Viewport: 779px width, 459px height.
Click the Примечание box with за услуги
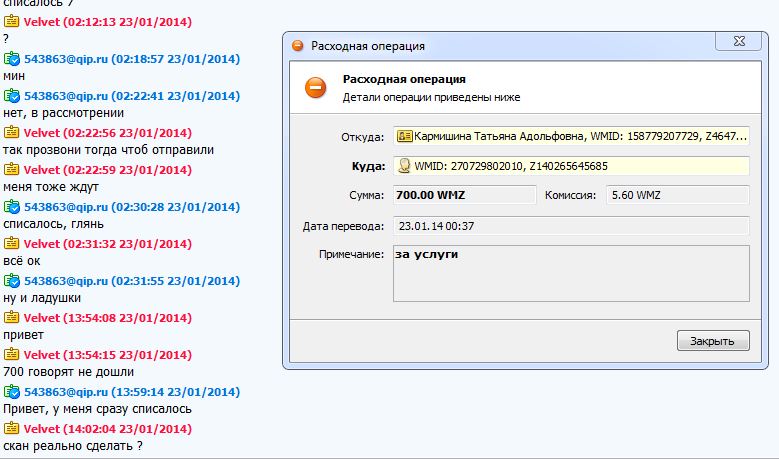[x=571, y=273]
